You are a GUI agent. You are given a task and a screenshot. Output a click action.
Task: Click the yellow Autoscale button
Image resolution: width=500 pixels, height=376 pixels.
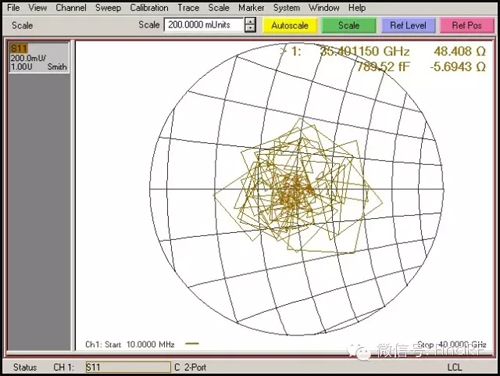(x=290, y=26)
